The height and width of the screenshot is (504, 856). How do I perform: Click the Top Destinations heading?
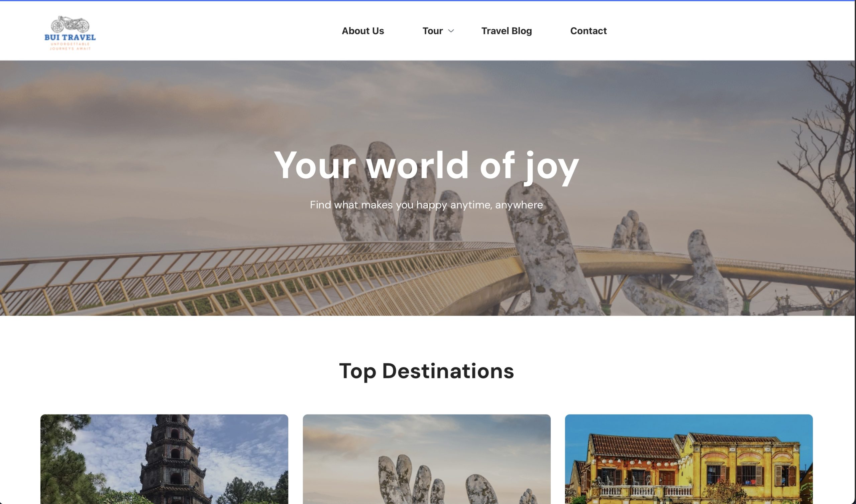427,371
